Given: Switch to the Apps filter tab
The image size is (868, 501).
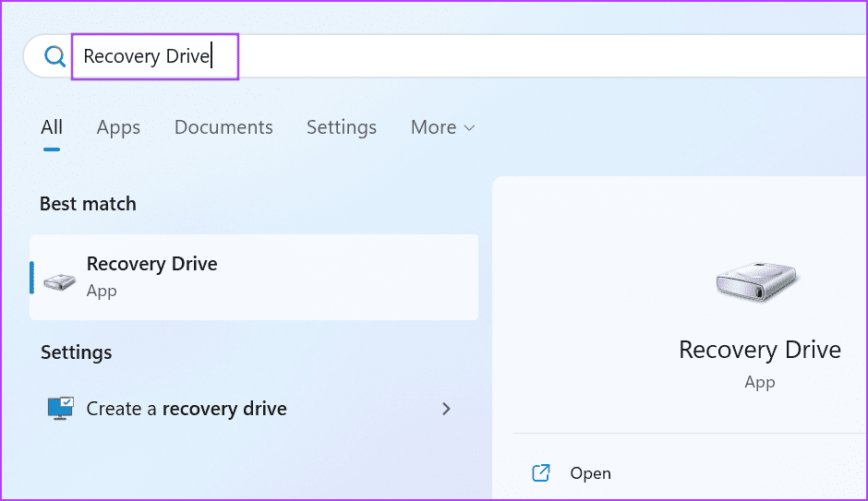Looking at the screenshot, I should pos(118,127).
